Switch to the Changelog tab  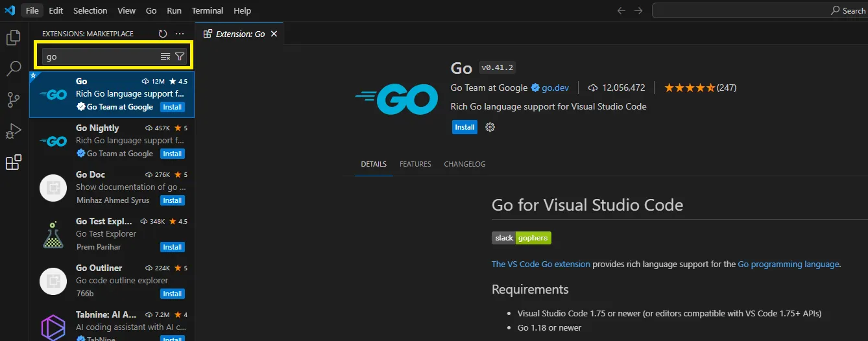tap(464, 164)
